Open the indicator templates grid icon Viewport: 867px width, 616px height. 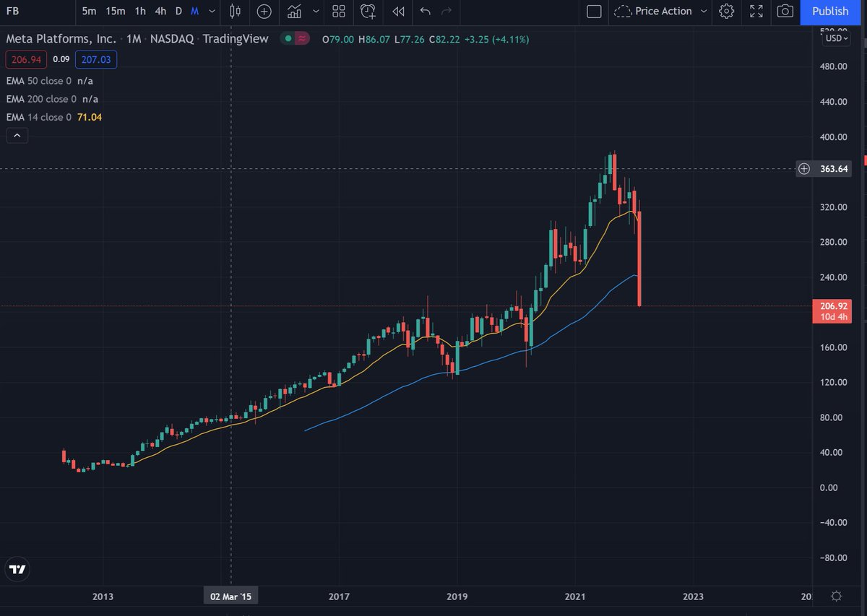339,11
